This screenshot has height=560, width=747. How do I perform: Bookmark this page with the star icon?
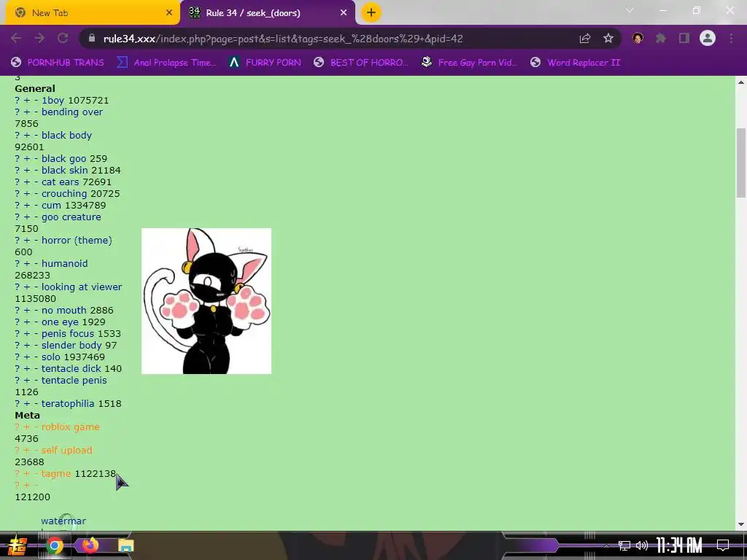point(608,39)
